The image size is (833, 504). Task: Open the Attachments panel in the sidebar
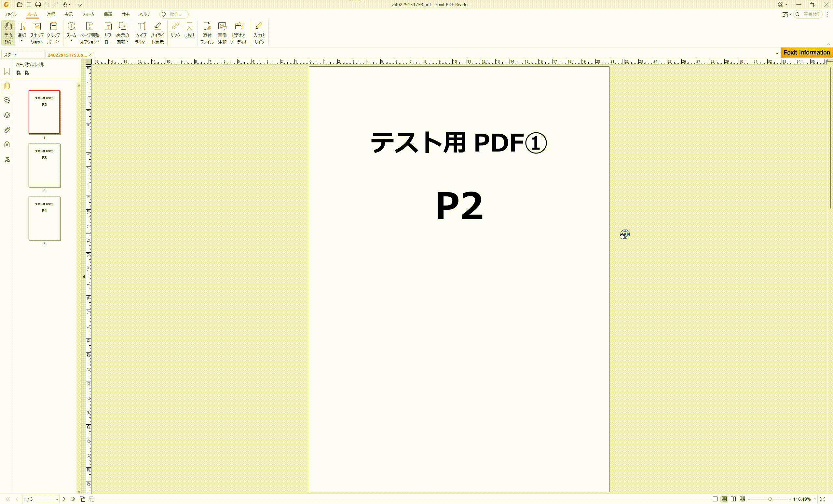(x=7, y=130)
